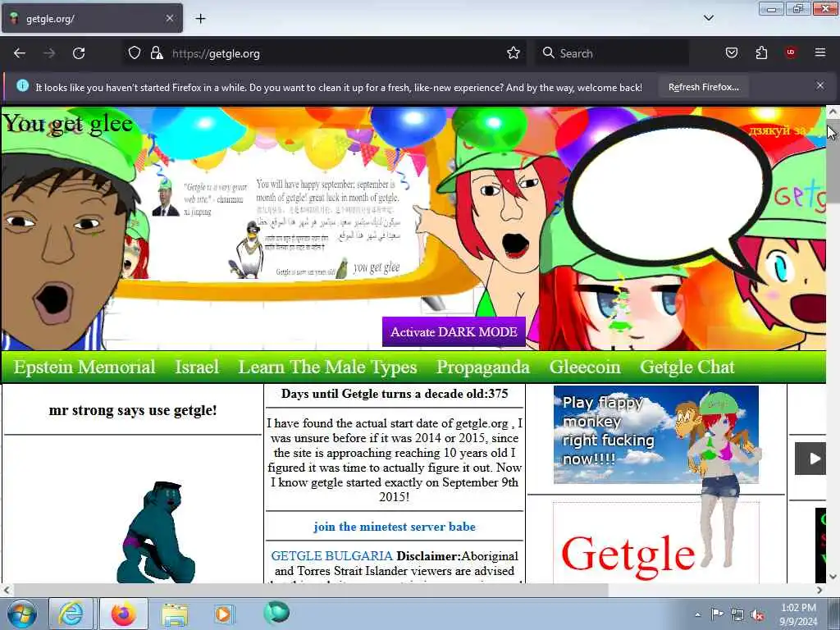Viewport: 840px width, 630px height.
Task: Click the Days until Getgle turns decade counter
Action: [395, 394]
